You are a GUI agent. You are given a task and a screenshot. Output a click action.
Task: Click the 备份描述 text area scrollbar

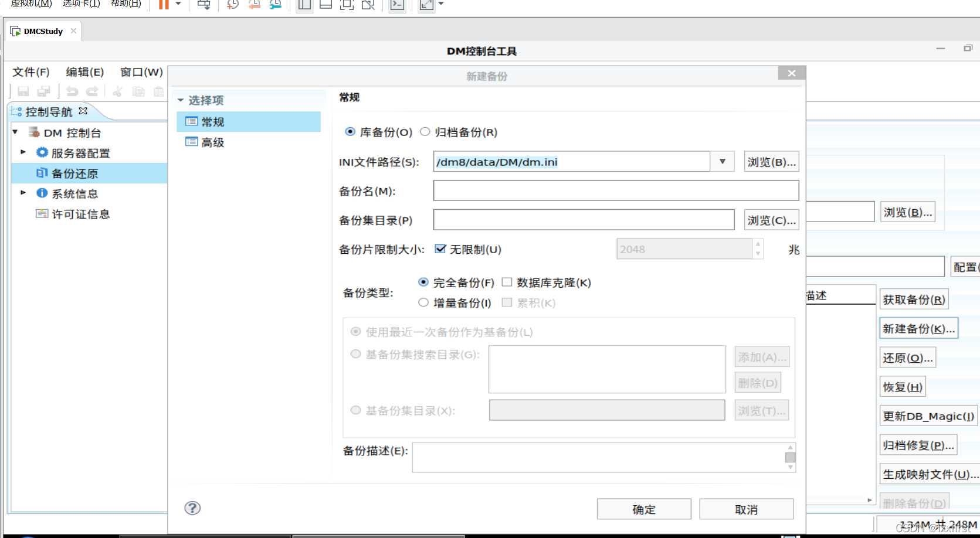pyautogui.click(x=791, y=457)
